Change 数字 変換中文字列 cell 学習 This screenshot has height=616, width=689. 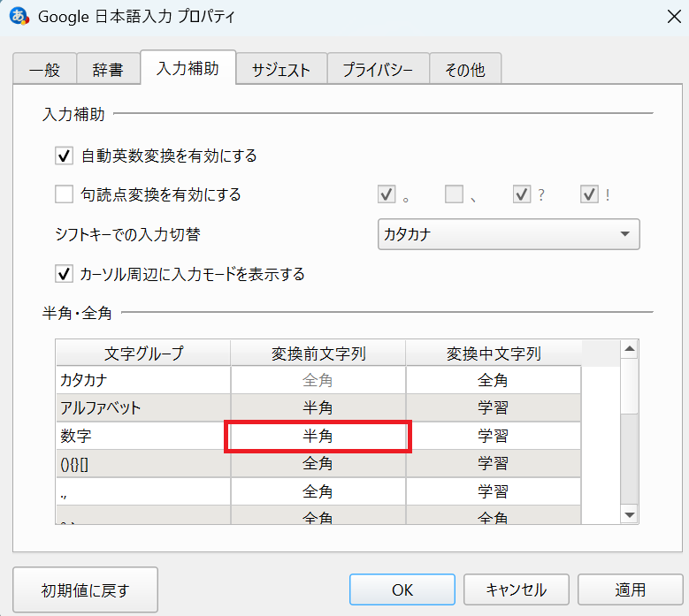tap(494, 436)
